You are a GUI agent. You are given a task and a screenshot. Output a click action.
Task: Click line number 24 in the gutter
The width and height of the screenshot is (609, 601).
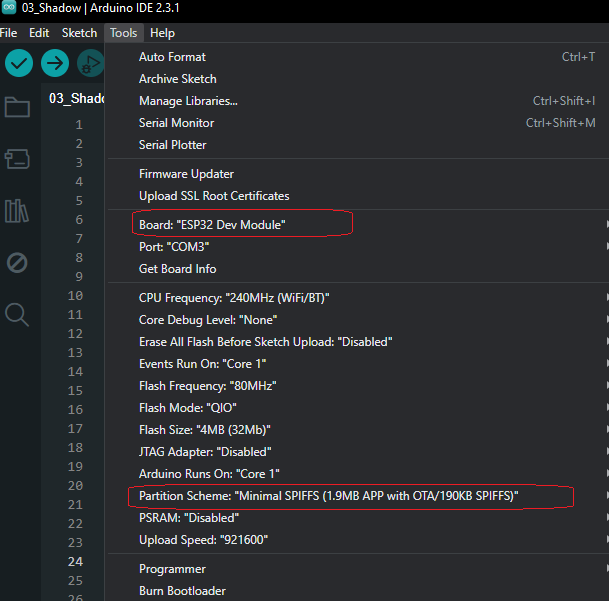click(75, 562)
